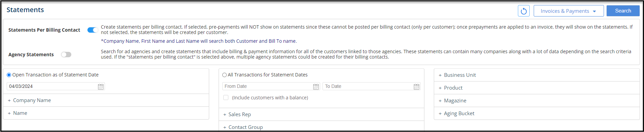This screenshot has width=644, height=132.
Task: Check Include customers with a balance
Action: (x=226, y=98)
